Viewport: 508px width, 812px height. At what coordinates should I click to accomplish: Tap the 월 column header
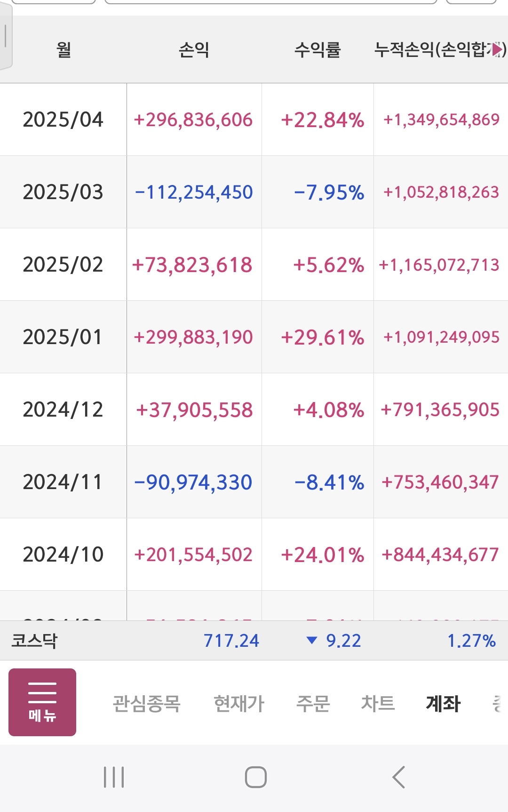[63, 49]
